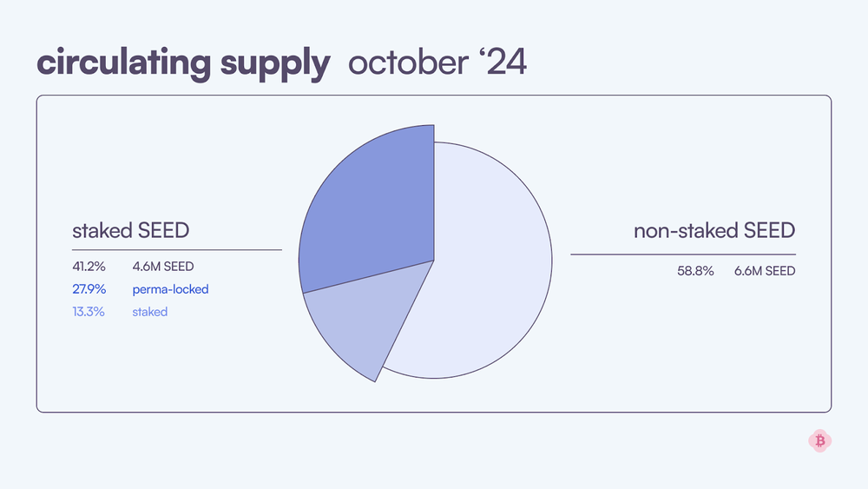
Task: Click the '4.6M SEED' amount label
Action: tap(163, 267)
